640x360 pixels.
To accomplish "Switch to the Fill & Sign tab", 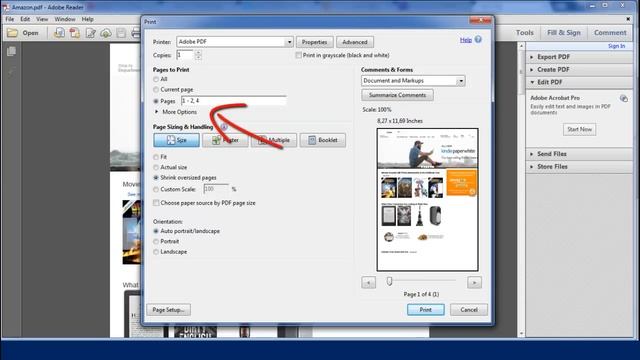I will coord(563,33).
